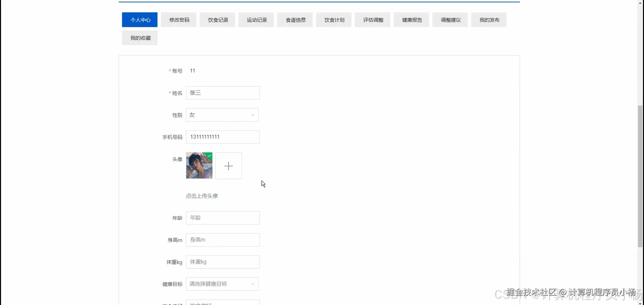
Task: Click the plus icon to upload new avatar
Action: click(x=229, y=166)
